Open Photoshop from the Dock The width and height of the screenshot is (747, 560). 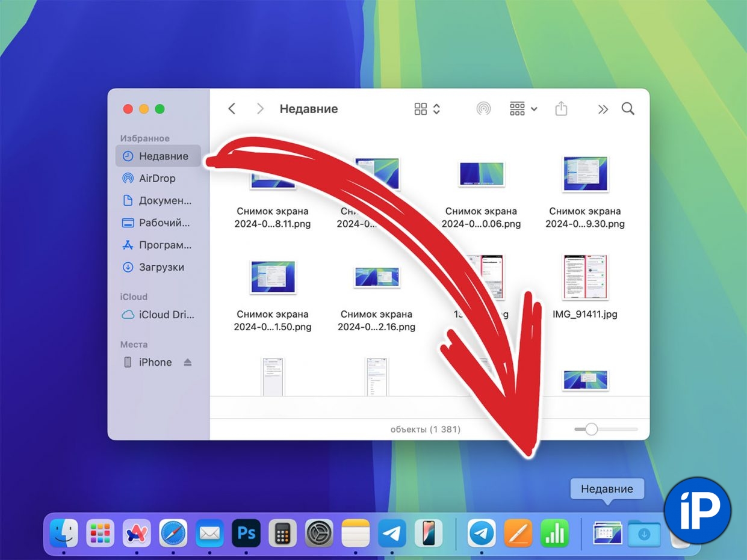[x=246, y=532]
